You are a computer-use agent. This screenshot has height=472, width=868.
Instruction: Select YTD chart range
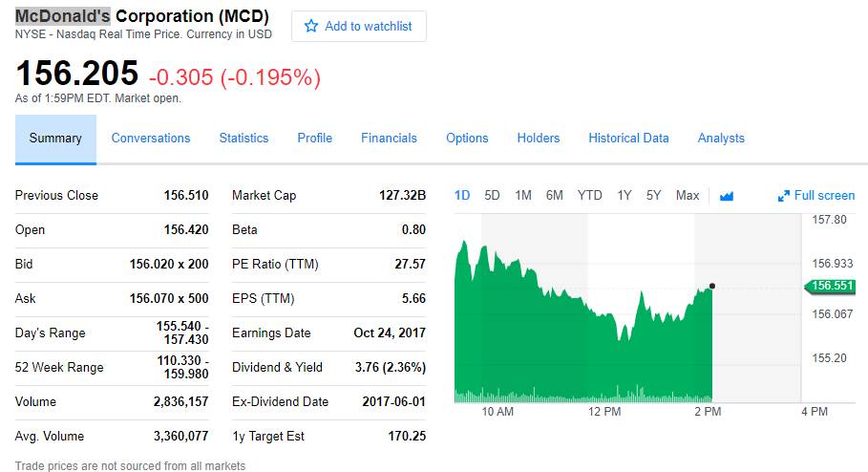pyautogui.click(x=590, y=196)
